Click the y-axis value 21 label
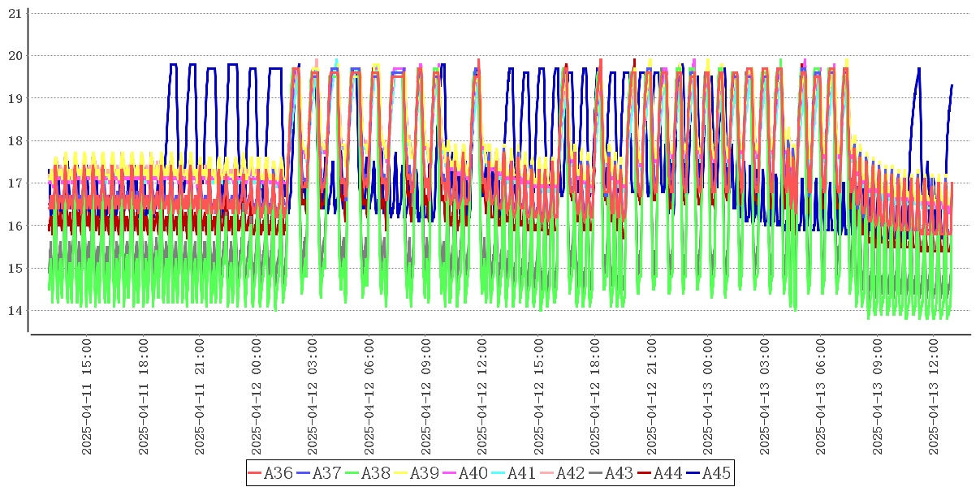 point(15,14)
